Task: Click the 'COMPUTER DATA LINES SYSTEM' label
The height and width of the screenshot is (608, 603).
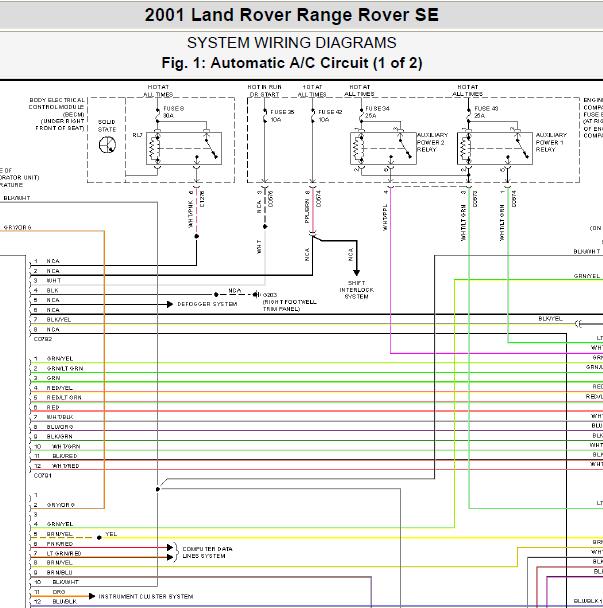Action: 207,553
